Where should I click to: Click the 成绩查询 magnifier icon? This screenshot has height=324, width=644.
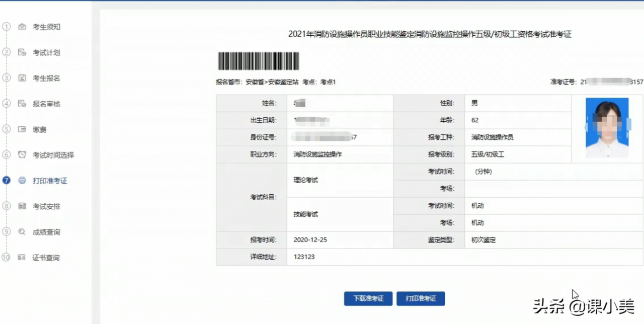click(x=22, y=232)
